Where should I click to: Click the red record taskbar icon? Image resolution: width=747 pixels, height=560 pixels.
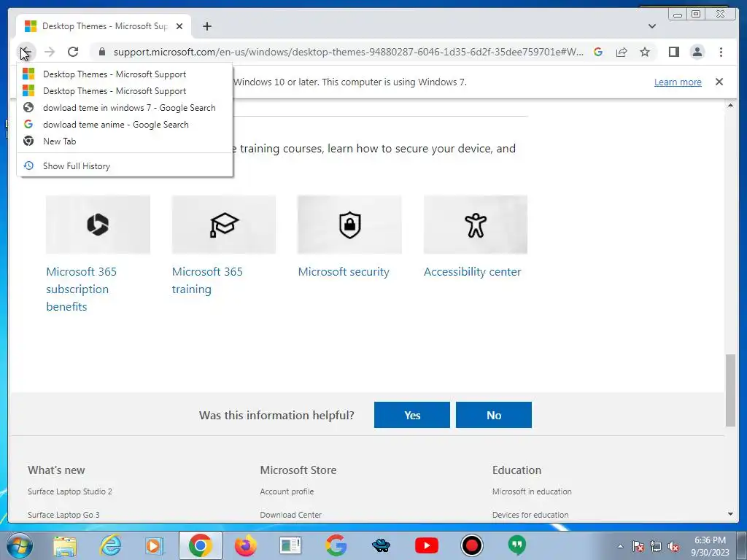(472, 545)
